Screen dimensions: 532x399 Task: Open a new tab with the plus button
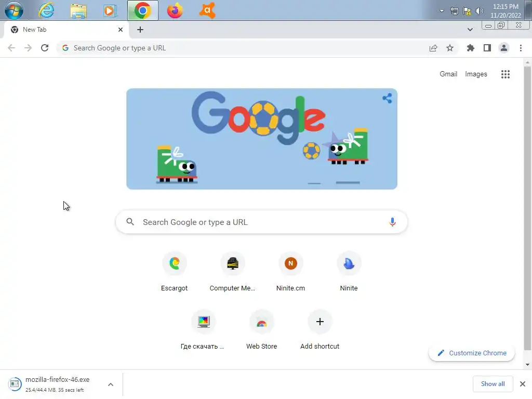[x=140, y=30]
